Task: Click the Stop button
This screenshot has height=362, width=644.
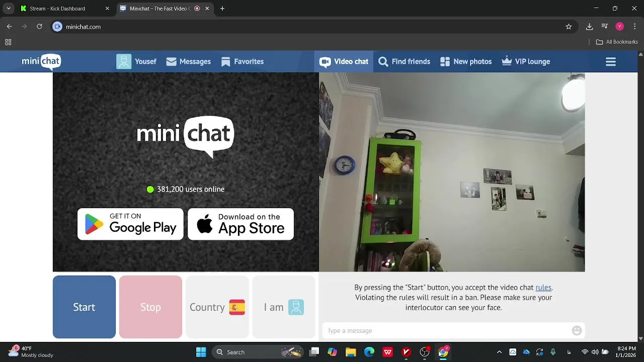Action: tap(150, 307)
